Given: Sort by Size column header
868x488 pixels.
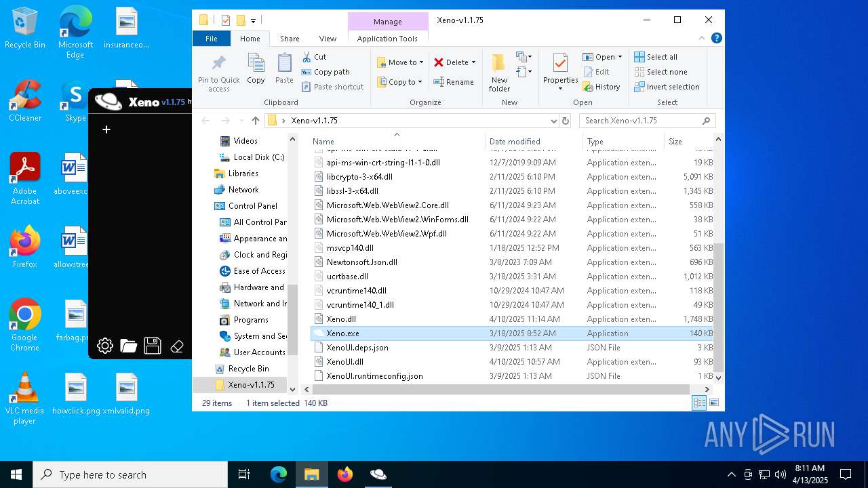Looking at the screenshot, I should tap(688, 142).
